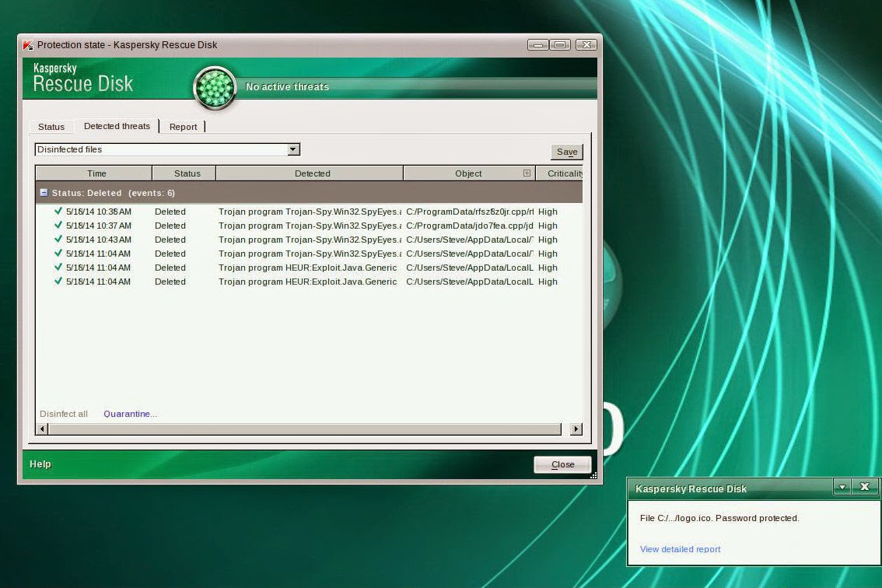Click the horizontal scrollbar track
Image resolution: width=882 pixels, height=588 pixels.
click(305, 429)
